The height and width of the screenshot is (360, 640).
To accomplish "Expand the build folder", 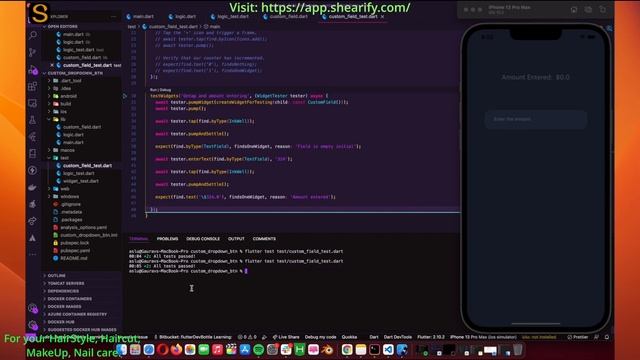I will pos(62,104).
